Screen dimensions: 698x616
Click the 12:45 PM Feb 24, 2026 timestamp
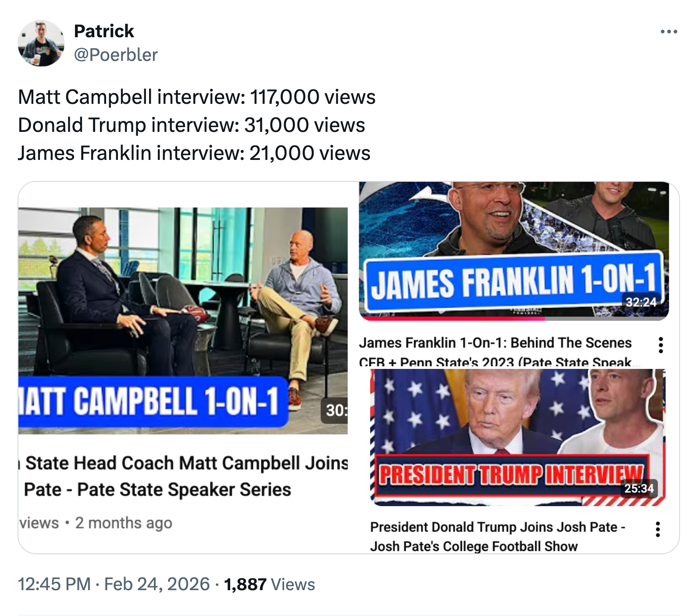[114, 584]
